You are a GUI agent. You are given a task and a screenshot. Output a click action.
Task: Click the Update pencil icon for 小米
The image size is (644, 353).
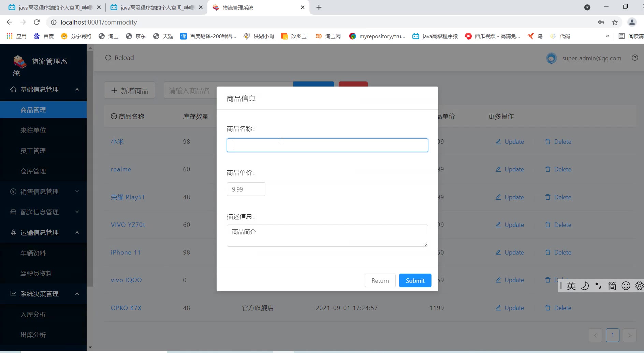[498, 141]
